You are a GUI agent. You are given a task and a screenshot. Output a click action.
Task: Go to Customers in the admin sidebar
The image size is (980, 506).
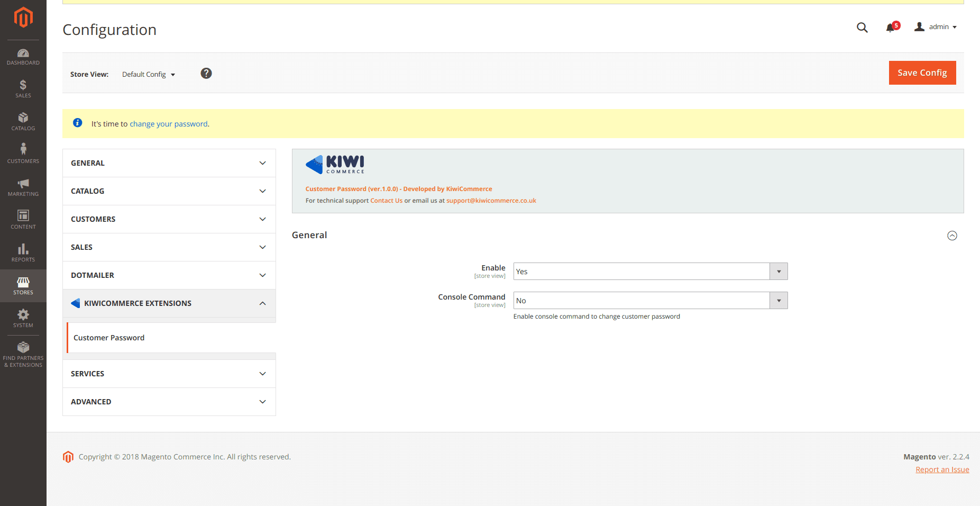tap(23, 154)
